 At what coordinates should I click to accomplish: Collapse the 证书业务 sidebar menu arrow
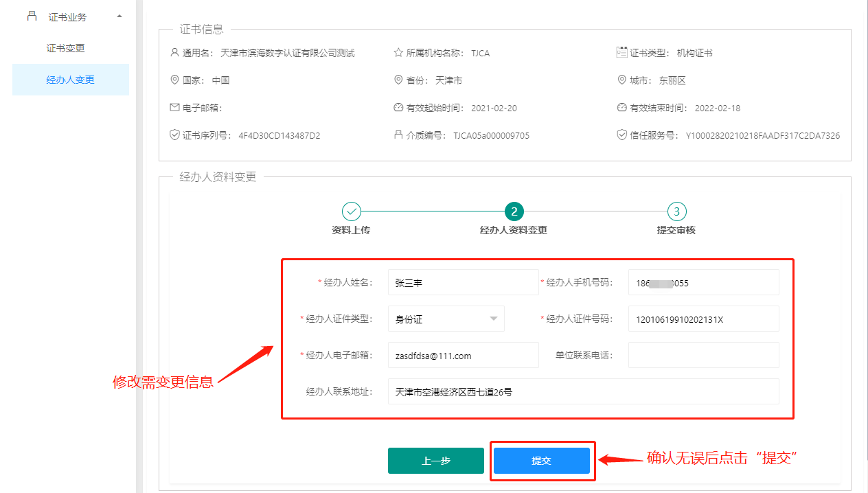point(119,16)
